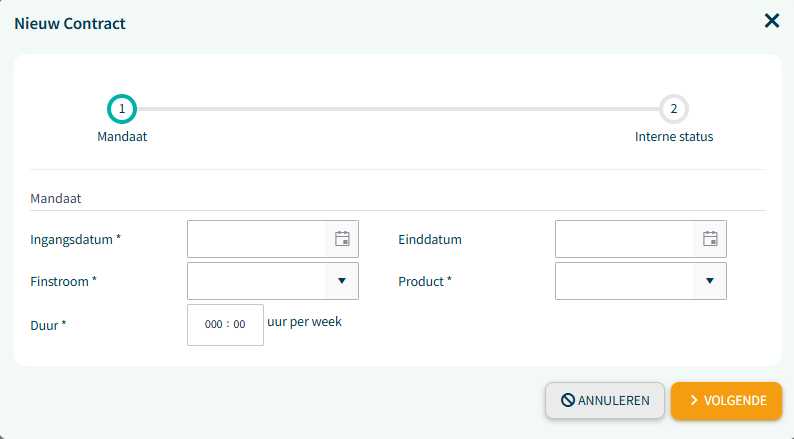This screenshot has width=794, height=439.
Task: Expand the Product dropdown arrow
Action: [710, 281]
